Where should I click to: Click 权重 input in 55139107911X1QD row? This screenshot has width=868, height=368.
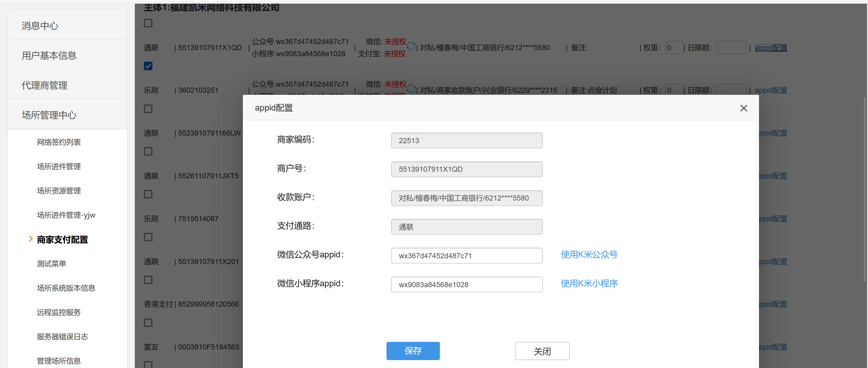tap(674, 48)
